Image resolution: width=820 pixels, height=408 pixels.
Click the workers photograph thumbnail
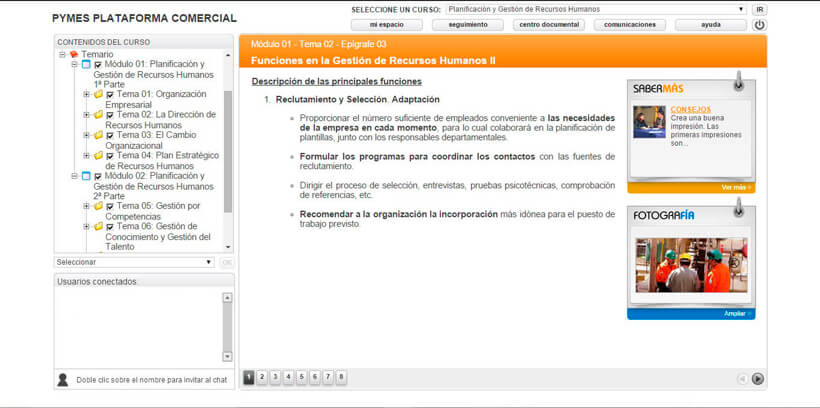691,265
